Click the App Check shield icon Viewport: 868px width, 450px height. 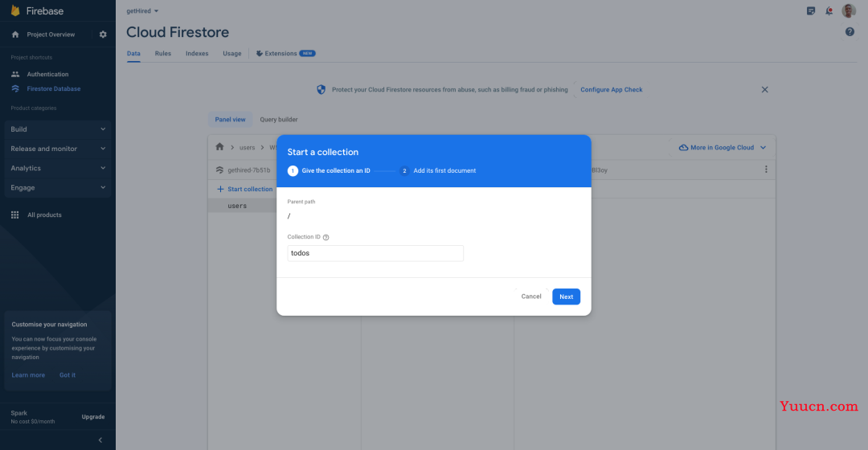[321, 90]
